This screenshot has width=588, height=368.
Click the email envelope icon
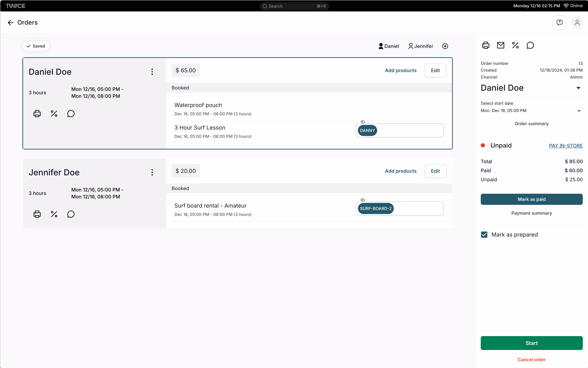tap(500, 45)
